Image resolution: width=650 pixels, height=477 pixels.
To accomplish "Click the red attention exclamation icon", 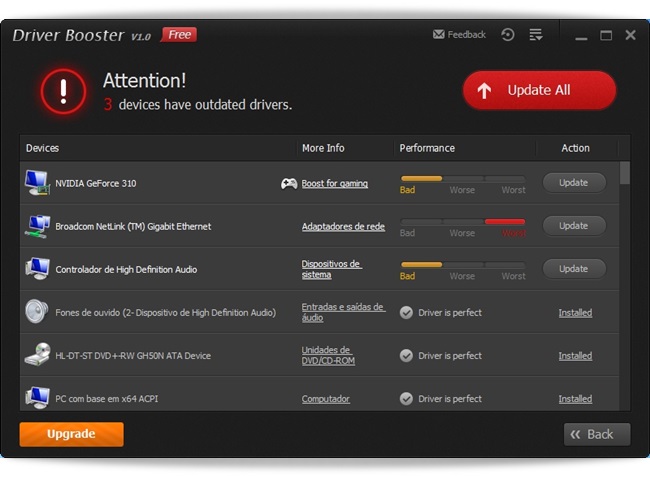I will 63,92.
